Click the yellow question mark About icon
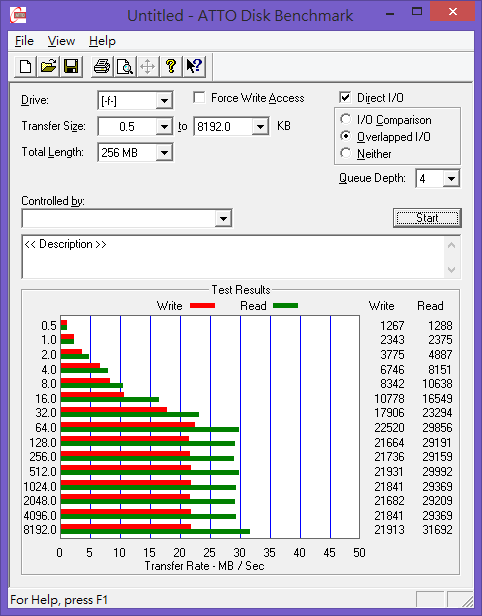 click(x=171, y=66)
